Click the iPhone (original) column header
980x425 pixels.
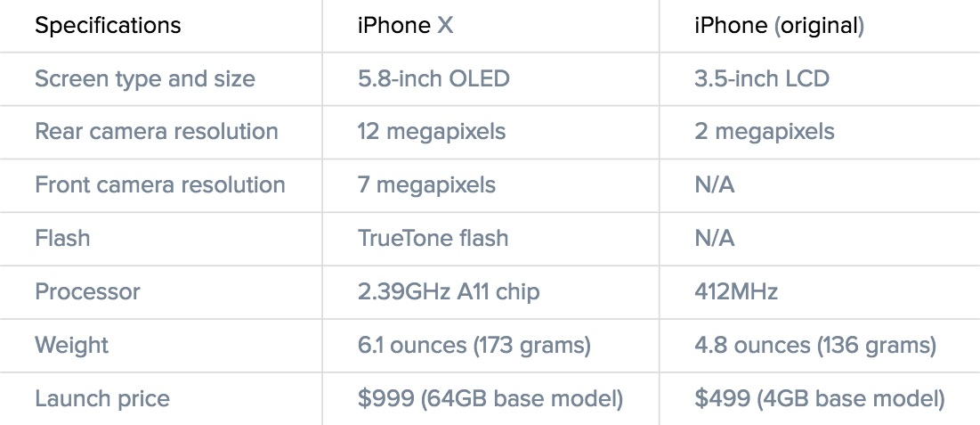779,26
